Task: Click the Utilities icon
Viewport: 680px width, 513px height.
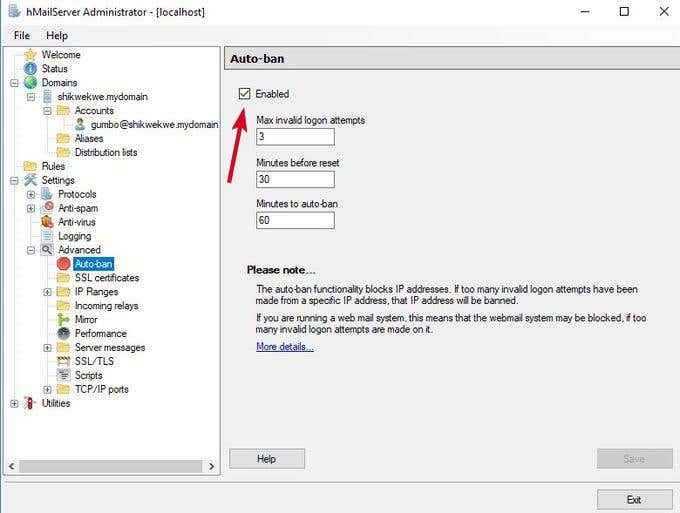Action: (x=29, y=403)
